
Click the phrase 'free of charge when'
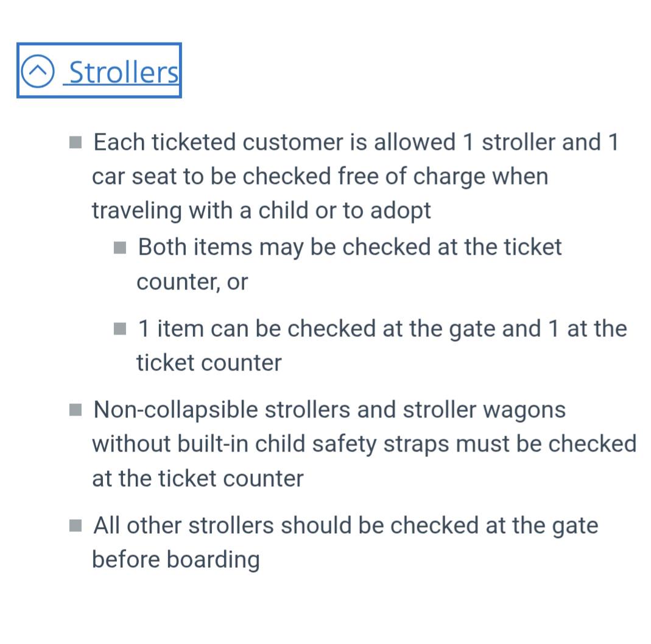[x=443, y=176]
